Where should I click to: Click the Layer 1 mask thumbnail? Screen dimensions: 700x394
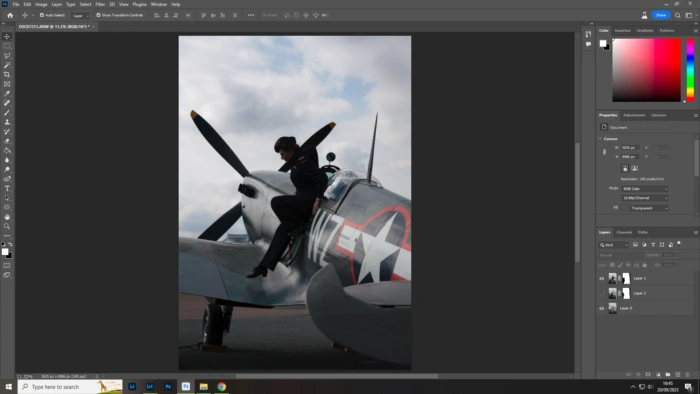626,278
